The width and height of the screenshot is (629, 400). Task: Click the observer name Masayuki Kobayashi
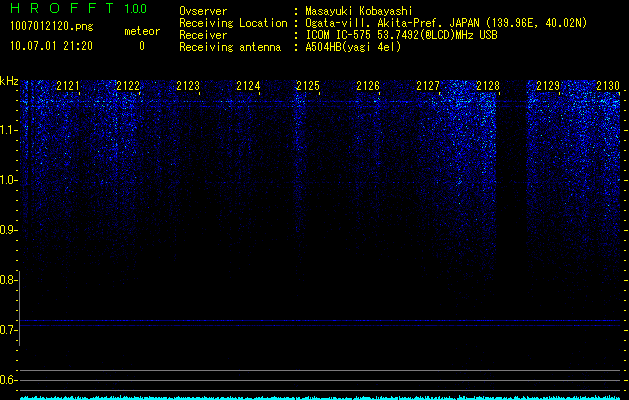click(359, 11)
